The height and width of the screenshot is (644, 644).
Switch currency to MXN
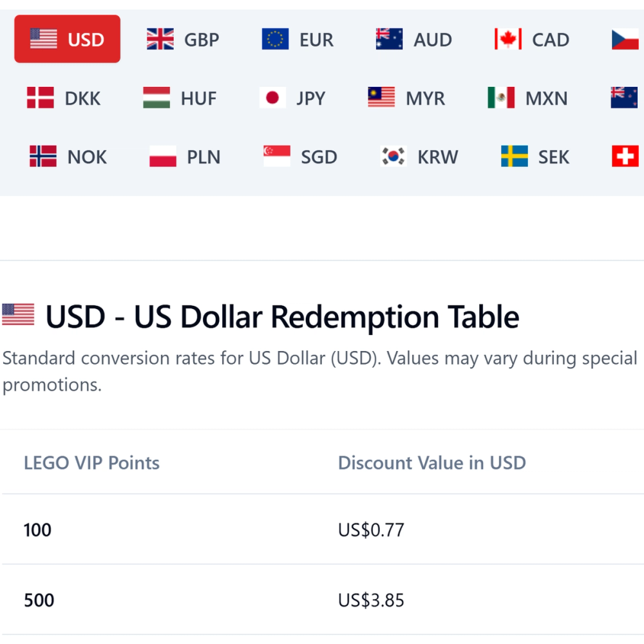click(x=527, y=98)
